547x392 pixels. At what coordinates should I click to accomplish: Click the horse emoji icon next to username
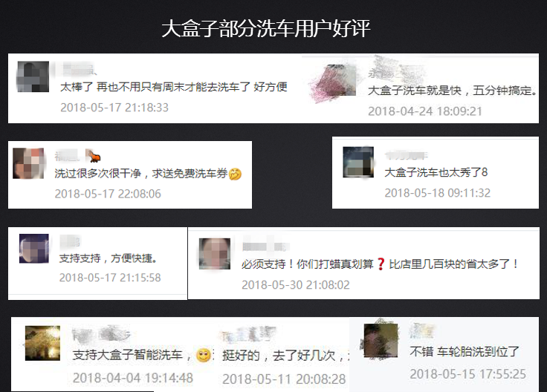pyautogui.click(x=93, y=156)
